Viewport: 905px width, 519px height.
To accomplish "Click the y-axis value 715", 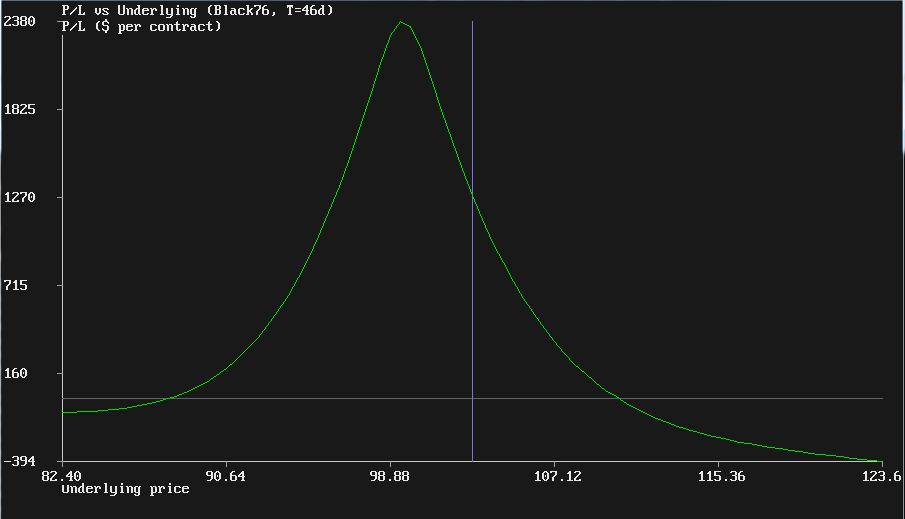I will coord(16,286).
